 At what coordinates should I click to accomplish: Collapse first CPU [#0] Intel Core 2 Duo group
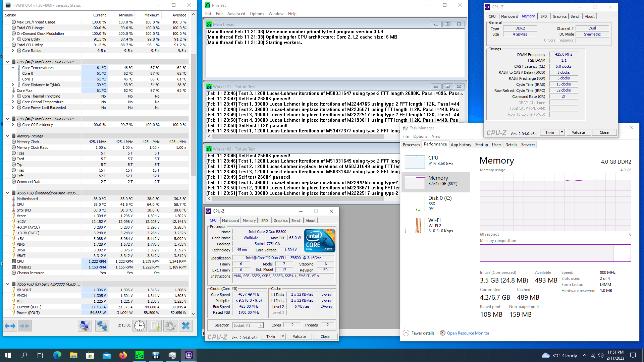click(7, 62)
